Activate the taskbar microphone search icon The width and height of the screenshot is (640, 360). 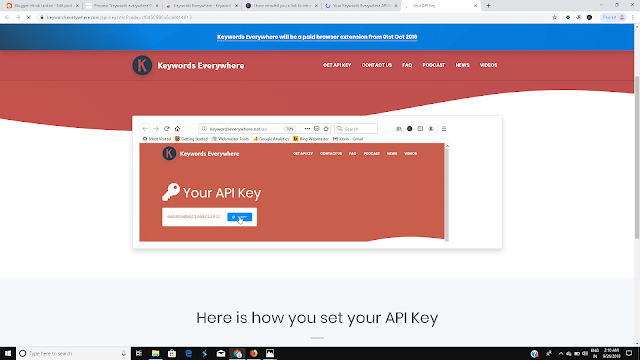coord(124,353)
